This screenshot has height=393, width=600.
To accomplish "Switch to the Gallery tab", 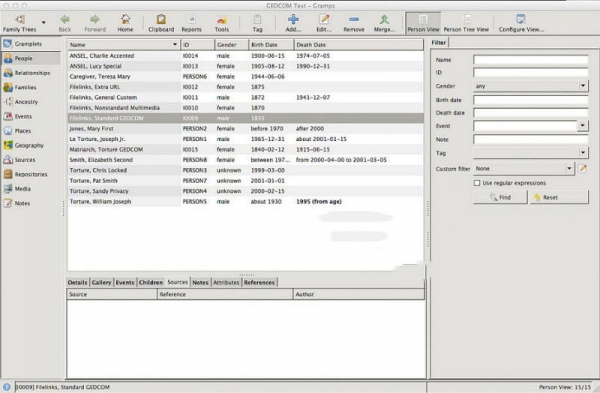I will point(101,282).
